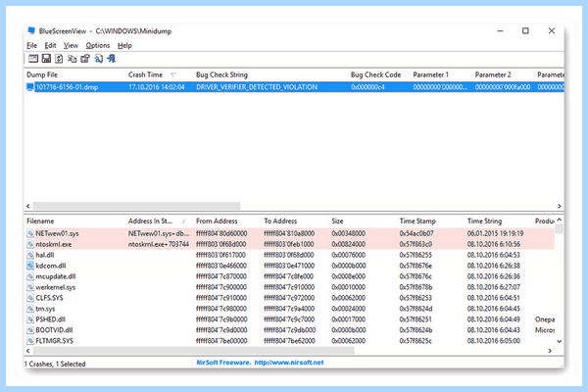Select the PSHED.dll filename row
Screen dimensions: 588x392
tap(289, 319)
